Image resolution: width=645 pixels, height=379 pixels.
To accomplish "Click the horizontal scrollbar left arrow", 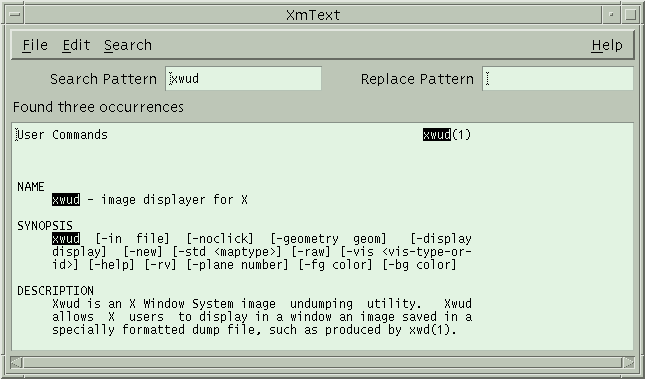I will 16,363.
